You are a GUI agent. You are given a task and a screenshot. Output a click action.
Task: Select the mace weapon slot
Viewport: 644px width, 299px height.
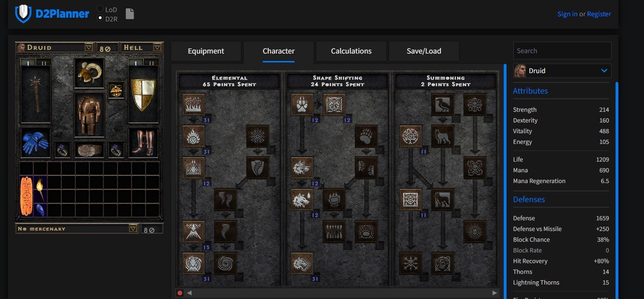tap(35, 95)
